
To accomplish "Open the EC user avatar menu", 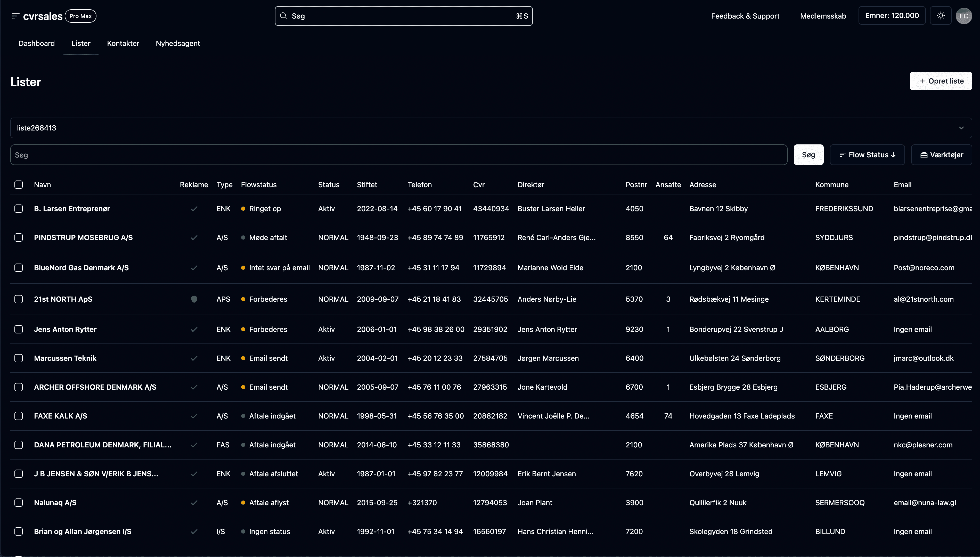I will click(963, 16).
